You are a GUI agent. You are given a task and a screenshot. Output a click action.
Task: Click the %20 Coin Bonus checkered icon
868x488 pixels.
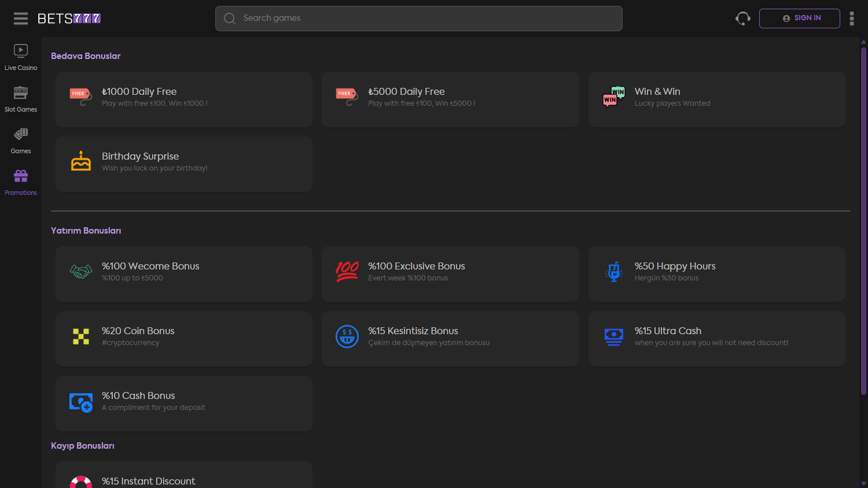click(x=81, y=336)
